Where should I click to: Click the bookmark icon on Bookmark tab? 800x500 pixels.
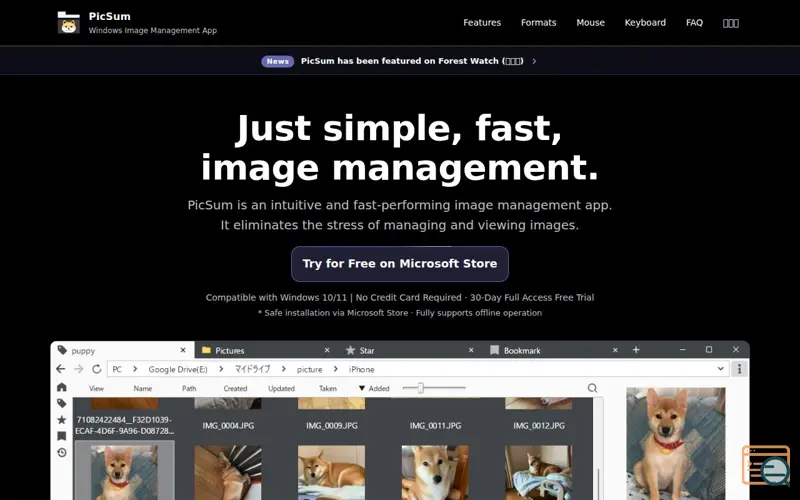point(494,350)
